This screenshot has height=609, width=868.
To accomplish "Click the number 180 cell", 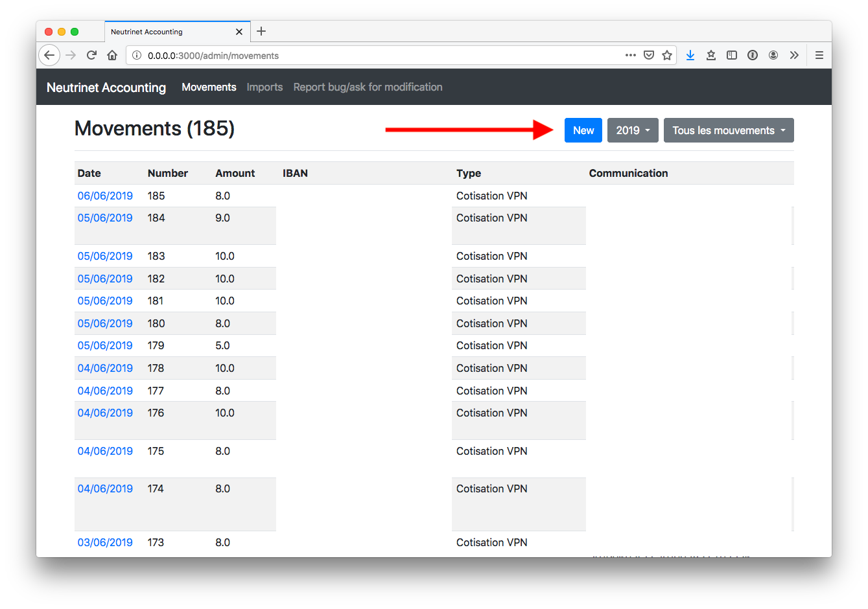I will pos(156,323).
